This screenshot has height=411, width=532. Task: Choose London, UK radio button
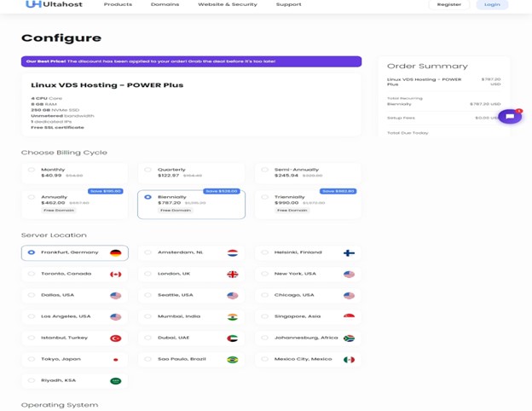[148, 274]
